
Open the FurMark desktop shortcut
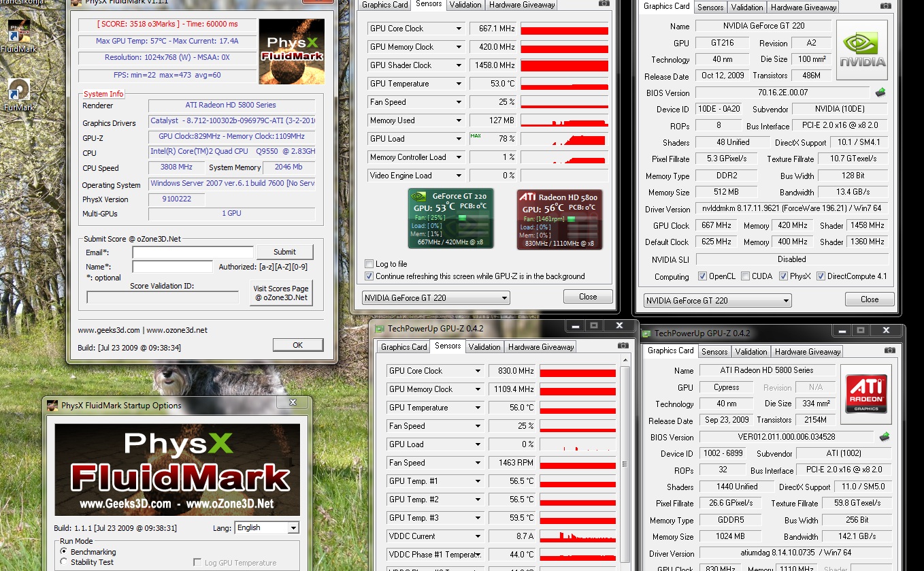click(x=18, y=96)
